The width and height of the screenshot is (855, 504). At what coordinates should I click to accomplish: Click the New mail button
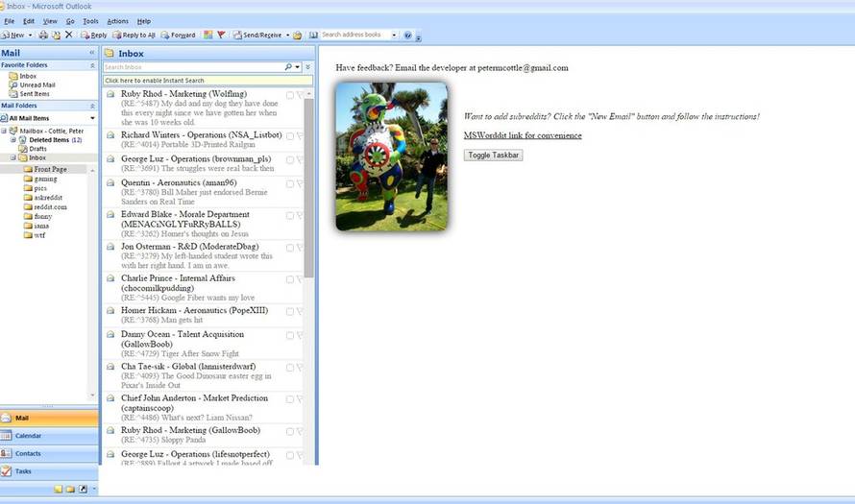(12, 35)
